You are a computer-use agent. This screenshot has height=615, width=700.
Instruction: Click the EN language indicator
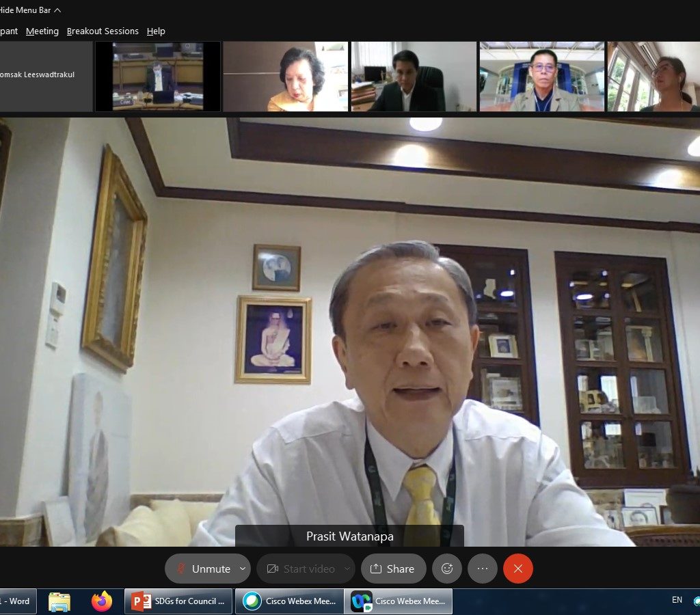tap(677, 600)
